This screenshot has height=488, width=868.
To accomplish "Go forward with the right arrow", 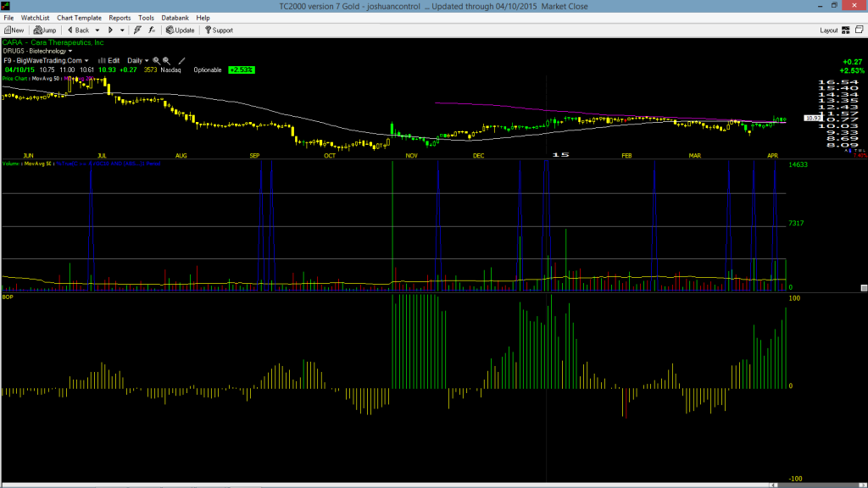I will click(110, 30).
